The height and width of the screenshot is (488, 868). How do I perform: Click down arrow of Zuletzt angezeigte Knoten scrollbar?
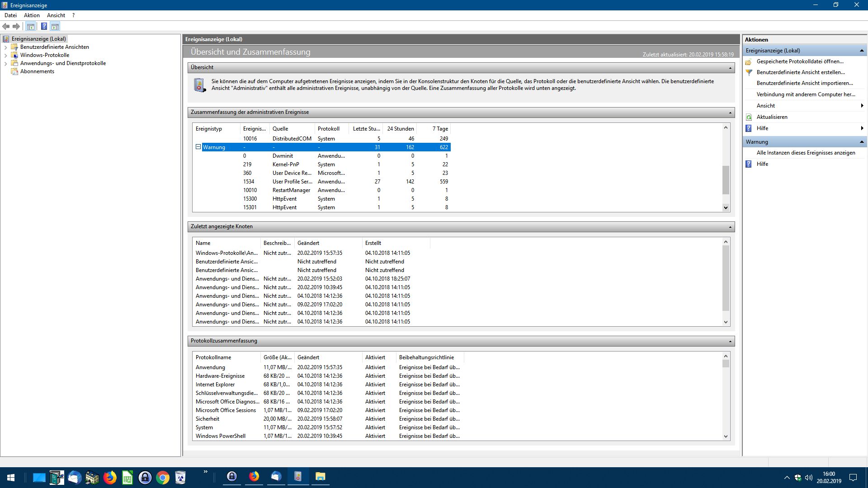726,322
